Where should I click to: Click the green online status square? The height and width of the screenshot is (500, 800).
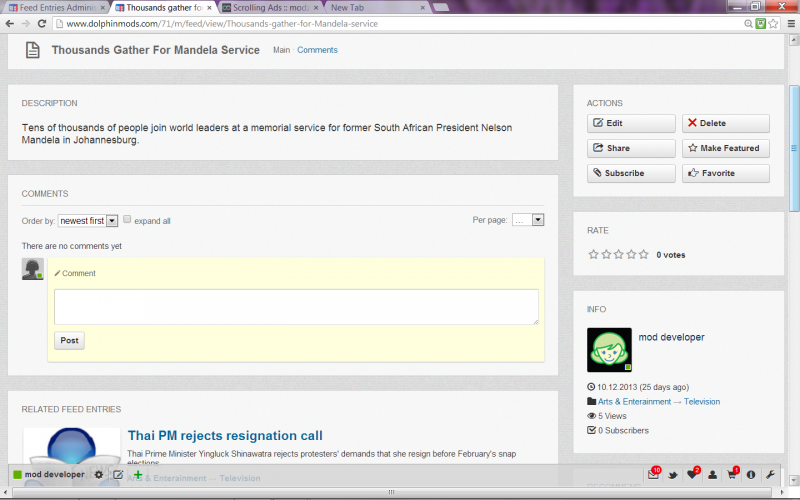pos(17,474)
